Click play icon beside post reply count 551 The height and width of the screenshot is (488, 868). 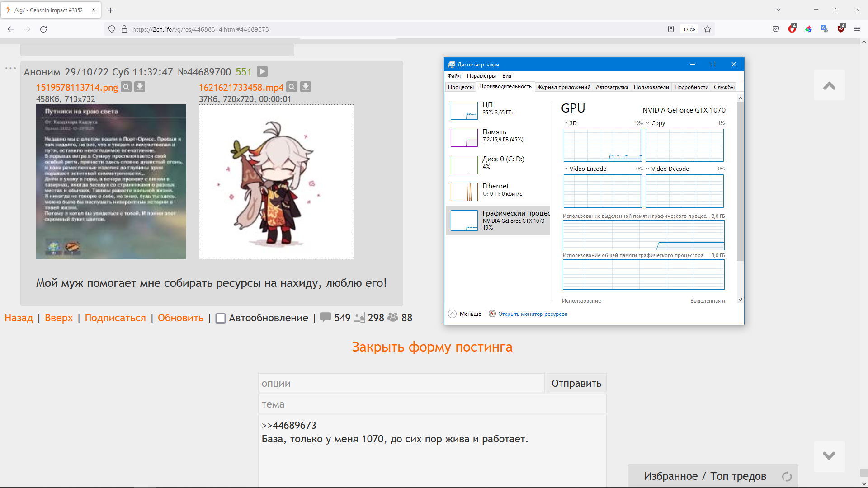click(262, 71)
